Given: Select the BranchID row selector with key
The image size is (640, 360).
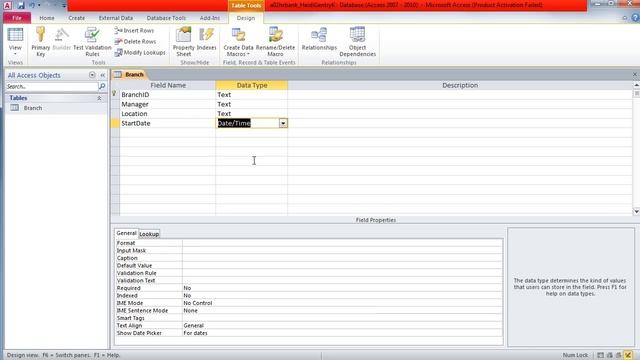Looking at the screenshot, I should point(115,94).
